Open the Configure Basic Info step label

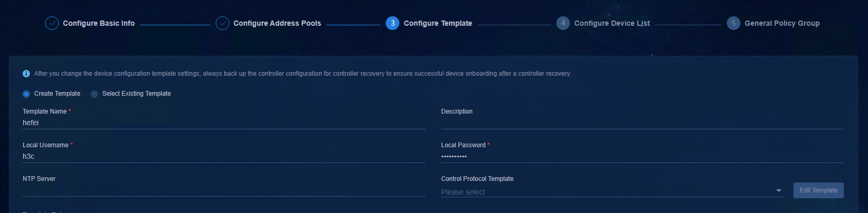click(x=99, y=23)
